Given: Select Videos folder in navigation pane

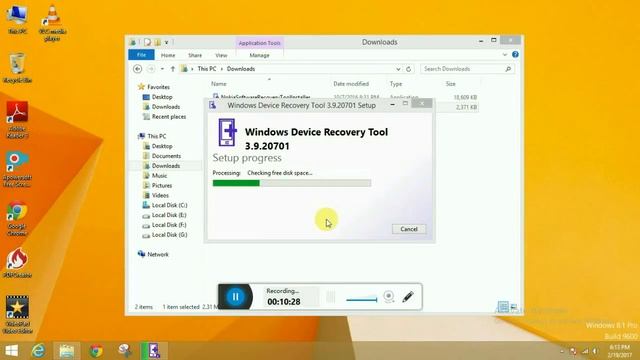Looking at the screenshot, I should coord(160,195).
